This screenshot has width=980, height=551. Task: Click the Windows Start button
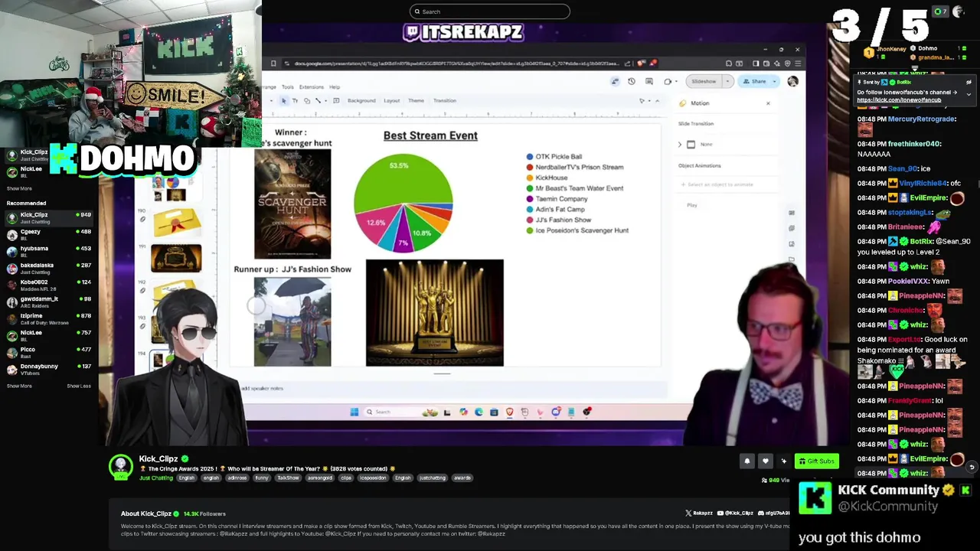(354, 412)
